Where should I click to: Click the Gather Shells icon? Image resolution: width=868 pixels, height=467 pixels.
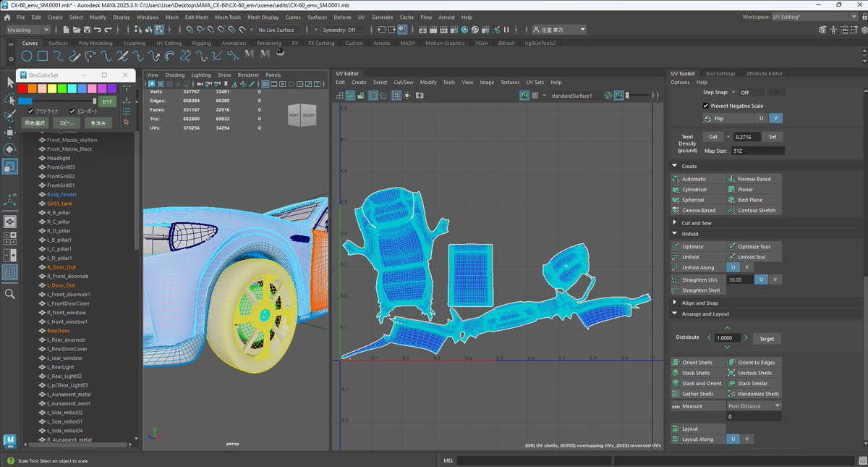click(676, 394)
